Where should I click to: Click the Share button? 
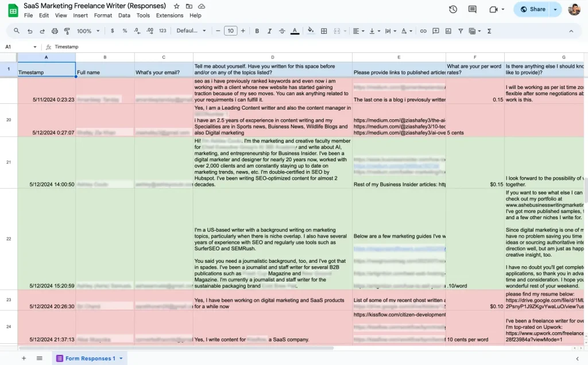click(x=532, y=9)
